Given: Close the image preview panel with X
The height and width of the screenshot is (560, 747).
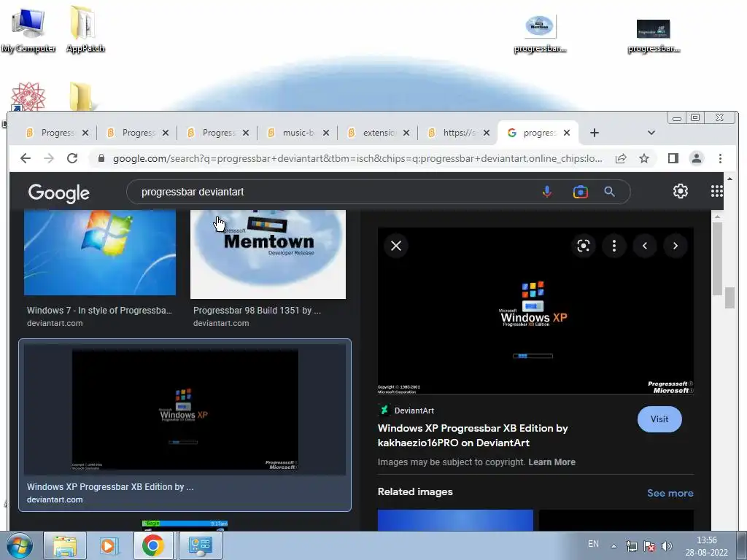Looking at the screenshot, I should click(396, 246).
